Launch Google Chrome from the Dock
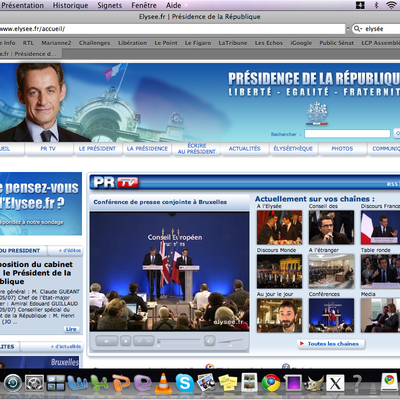The image size is (400, 400). (x=271, y=383)
